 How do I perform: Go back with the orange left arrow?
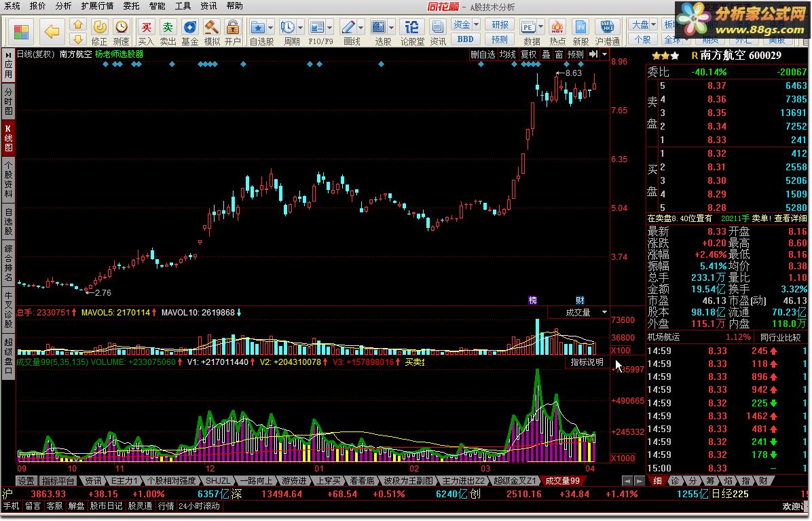coord(52,32)
